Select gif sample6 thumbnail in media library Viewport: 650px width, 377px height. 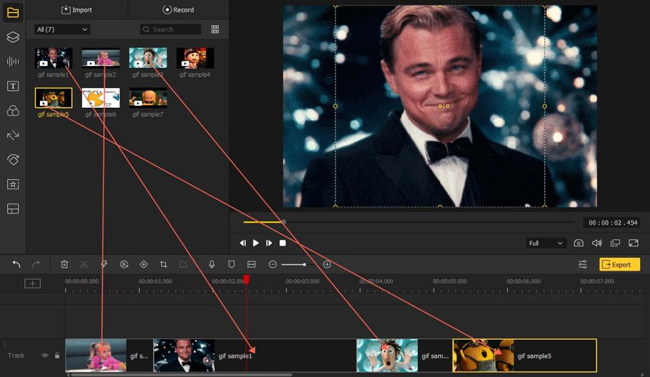tap(101, 97)
